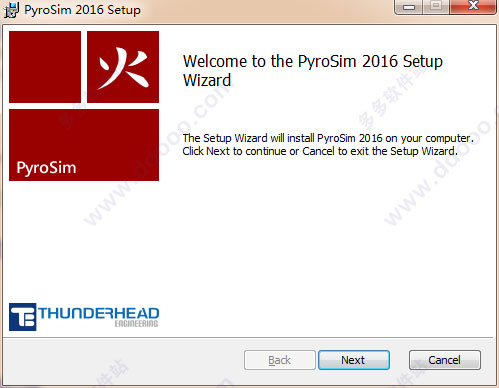Viewport: 499px width, 388px height.
Task: Click the 'PyroSim 2016 Setup' title bar text
Action: pos(82,10)
